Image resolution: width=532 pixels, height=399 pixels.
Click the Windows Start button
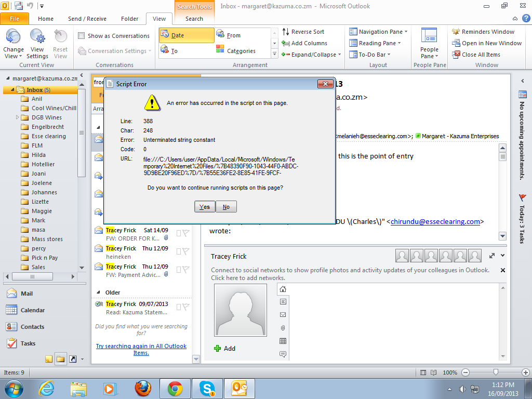14,389
